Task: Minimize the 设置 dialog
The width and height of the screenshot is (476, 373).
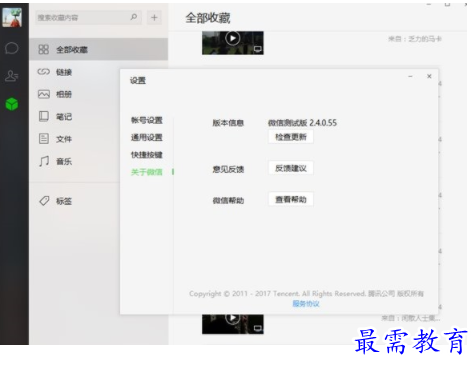Action: coord(410,76)
